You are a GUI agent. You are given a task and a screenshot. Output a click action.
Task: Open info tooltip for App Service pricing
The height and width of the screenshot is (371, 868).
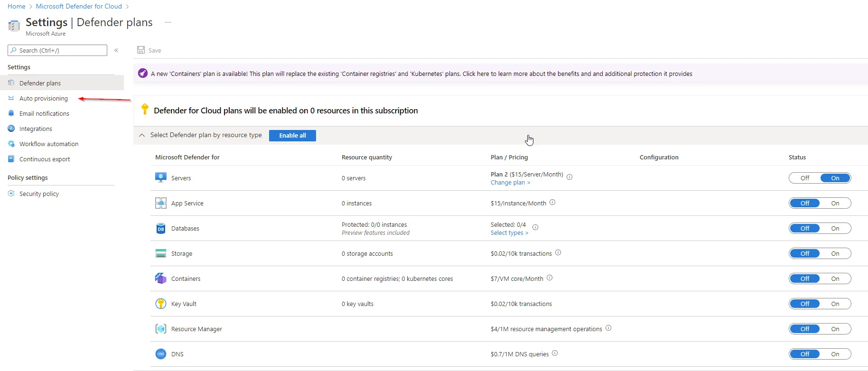552,202
